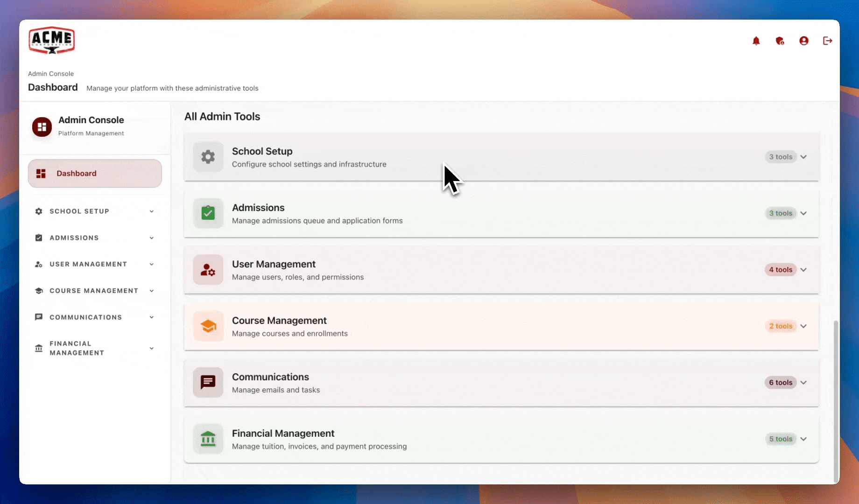Click the '3 tools' badge on Admissions

[x=781, y=213]
